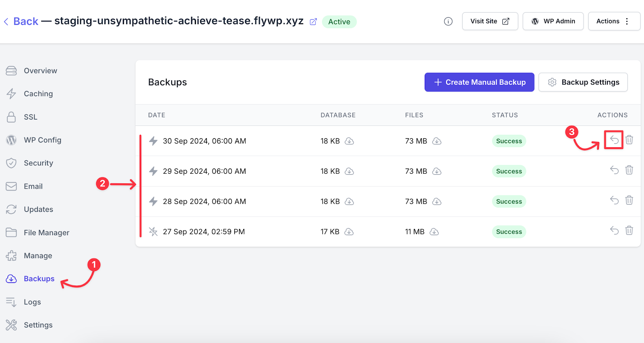Click the WordPress logo beside WP Config
644x343 pixels.
pos(11,140)
